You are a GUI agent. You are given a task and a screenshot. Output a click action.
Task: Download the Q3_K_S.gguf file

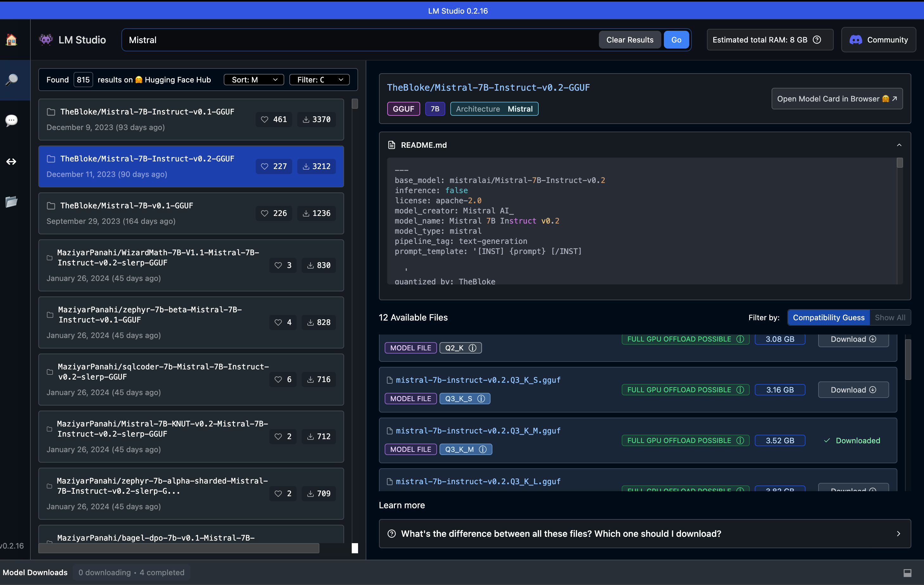853,390
